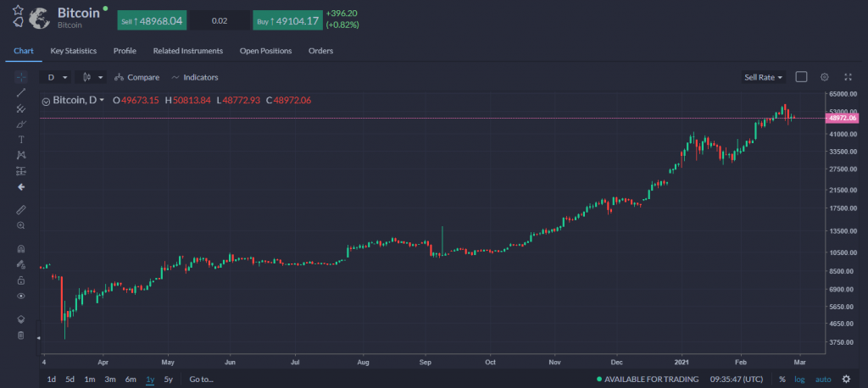868x388 pixels.
Task: Toggle the magnet snap mode
Action: coord(21,248)
